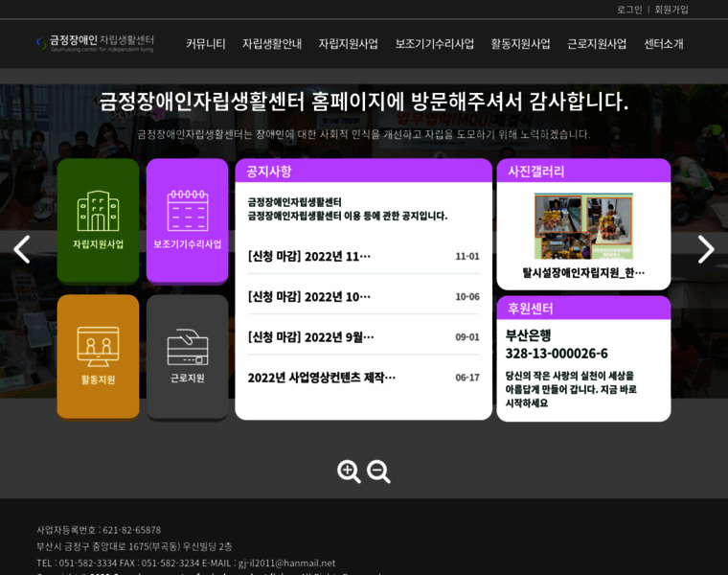Go to previous slide with left arrow

[22, 249]
